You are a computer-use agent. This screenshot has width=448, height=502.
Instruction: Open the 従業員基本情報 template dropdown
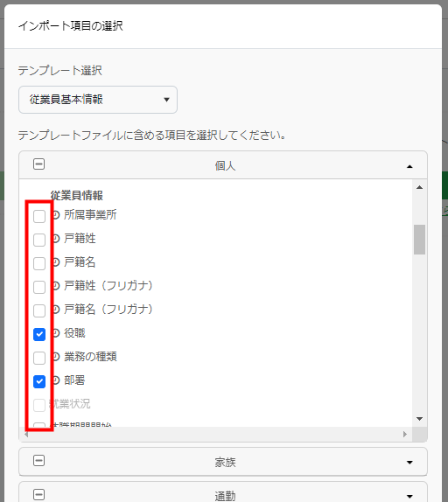coord(98,100)
